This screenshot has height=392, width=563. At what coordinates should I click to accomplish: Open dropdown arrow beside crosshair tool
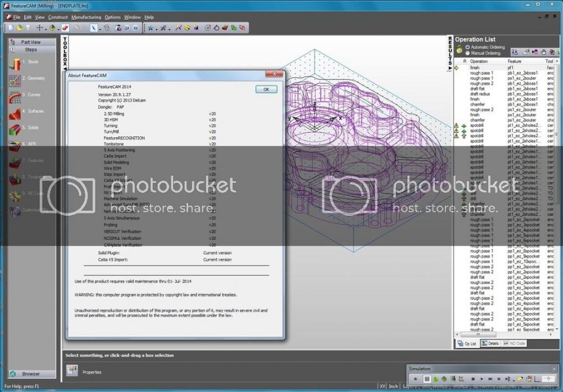pyautogui.click(x=46, y=28)
